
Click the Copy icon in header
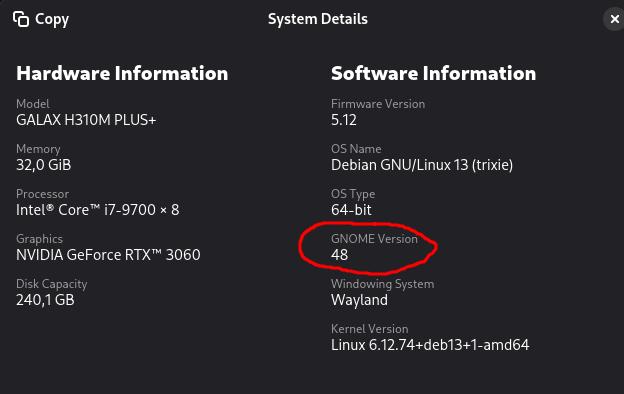(x=21, y=19)
